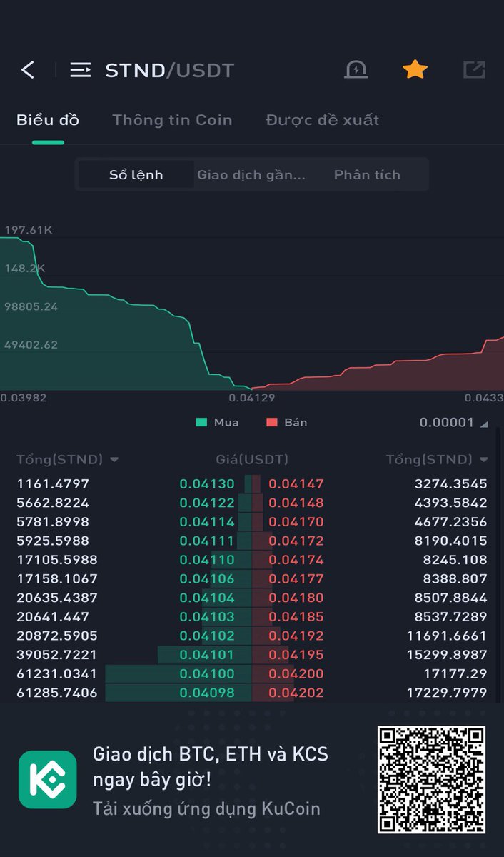The width and height of the screenshot is (504, 857).
Task: Open the price alert bell icon
Action: click(356, 69)
